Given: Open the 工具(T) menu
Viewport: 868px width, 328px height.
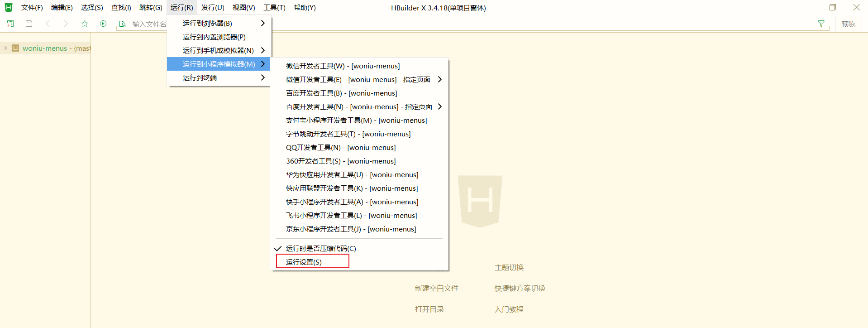Looking at the screenshot, I should point(274,8).
